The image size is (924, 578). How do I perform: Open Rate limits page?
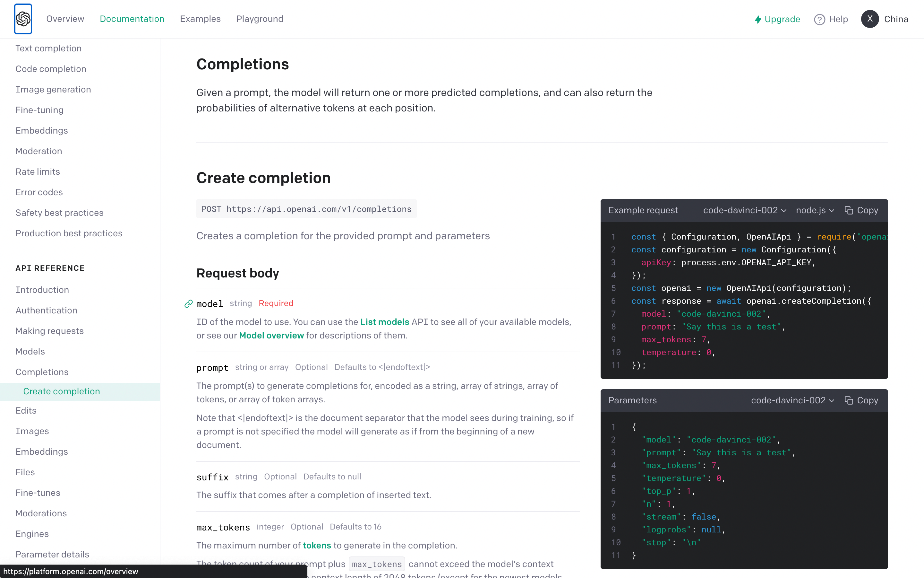[x=38, y=172]
